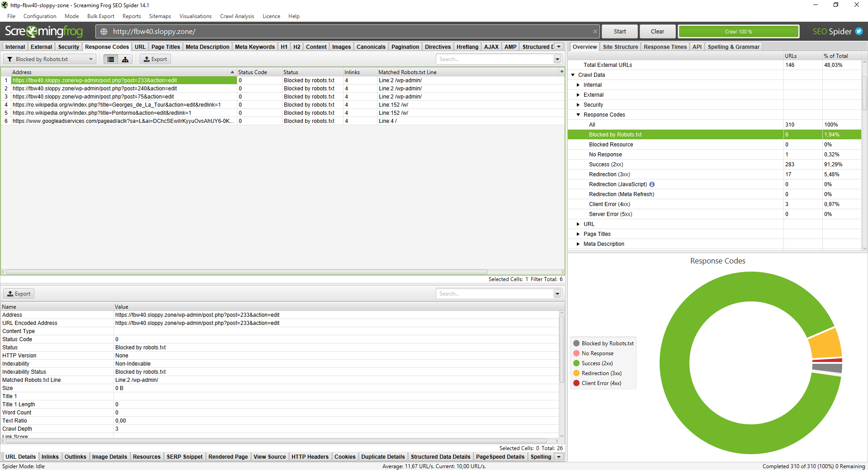The image size is (868, 470).
Task: Click the Screaming Frog logo
Action: pyautogui.click(x=44, y=31)
